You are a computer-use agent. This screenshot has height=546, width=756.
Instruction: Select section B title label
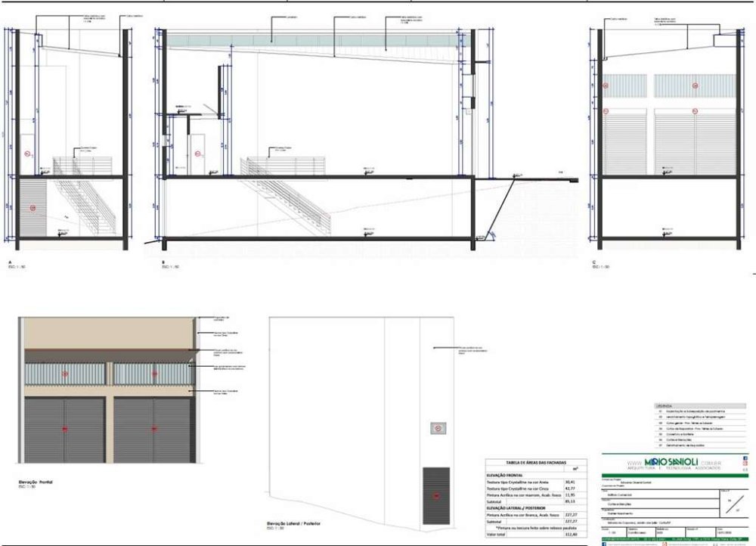(163, 262)
